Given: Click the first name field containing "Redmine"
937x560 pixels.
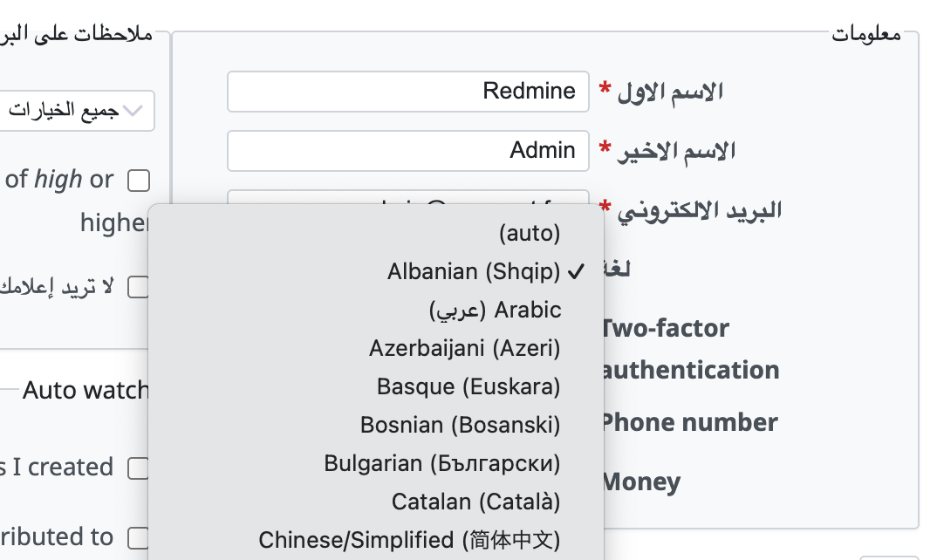Looking at the screenshot, I should coord(407,92).
